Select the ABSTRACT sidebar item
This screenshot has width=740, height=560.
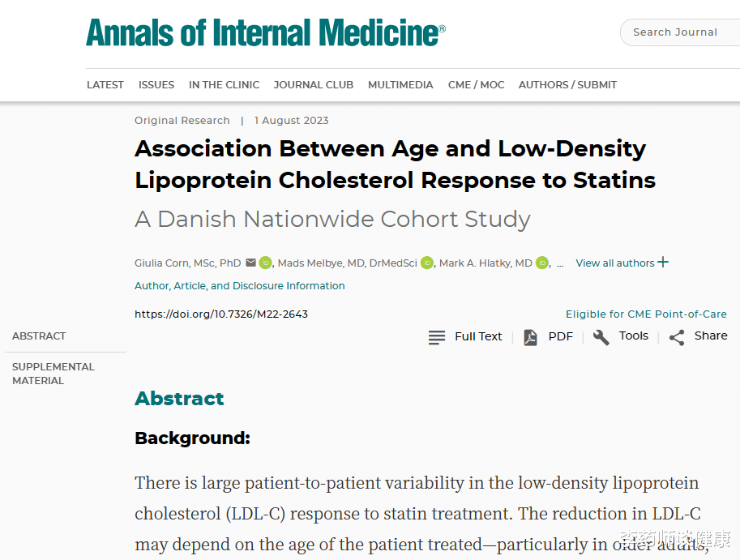[x=39, y=336]
